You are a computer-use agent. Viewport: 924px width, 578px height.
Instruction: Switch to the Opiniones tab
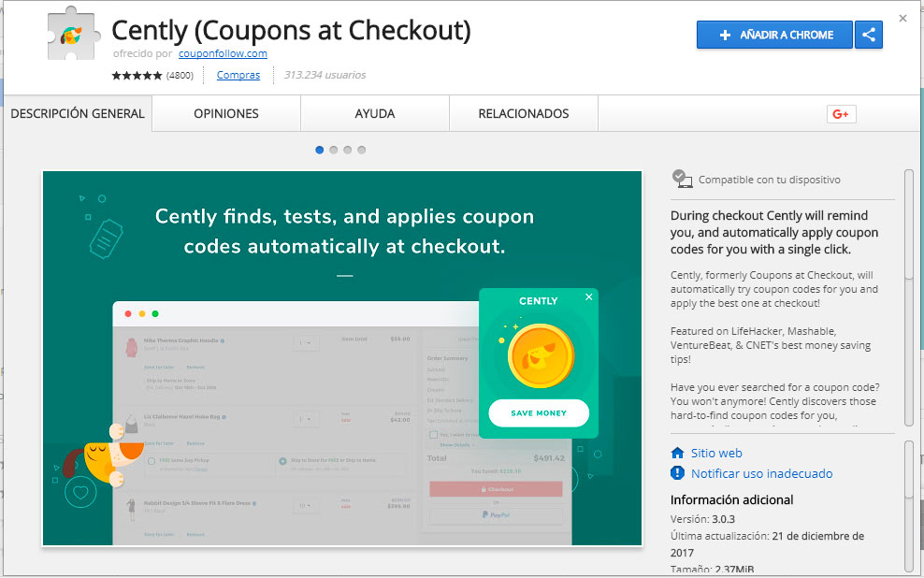click(226, 114)
